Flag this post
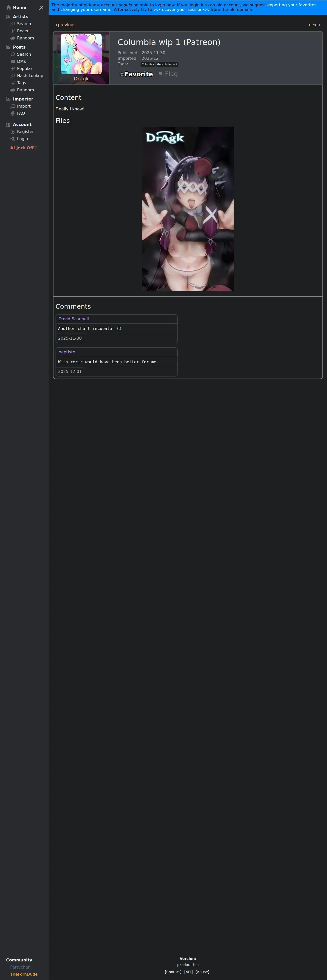This screenshot has width=327, height=980. point(168,74)
